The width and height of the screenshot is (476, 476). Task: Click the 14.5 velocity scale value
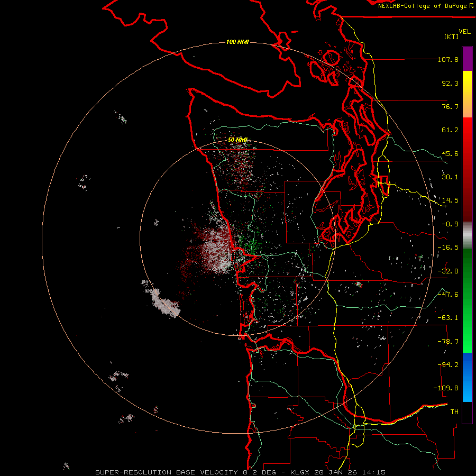(x=450, y=200)
